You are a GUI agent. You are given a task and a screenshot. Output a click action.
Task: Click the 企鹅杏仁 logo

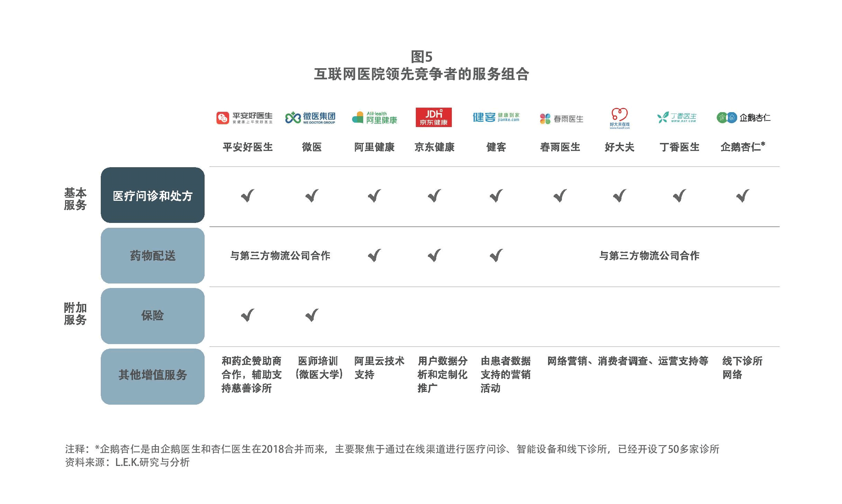[x=743, y=118]
